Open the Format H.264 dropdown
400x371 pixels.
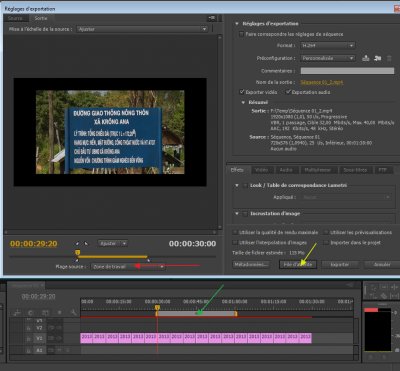(x=327, y=45)
